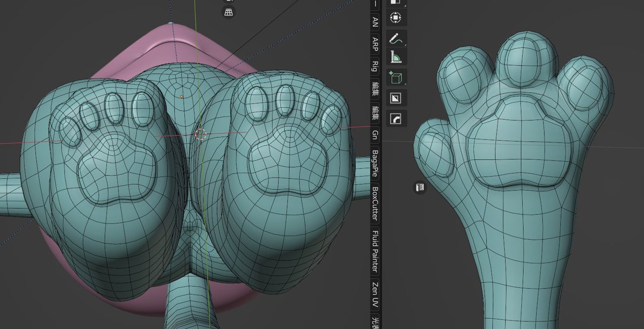Image resolution: width=644 pixels, height=329 pixels.
Task: Select the Add Cube tool
Action: [396, 78]
